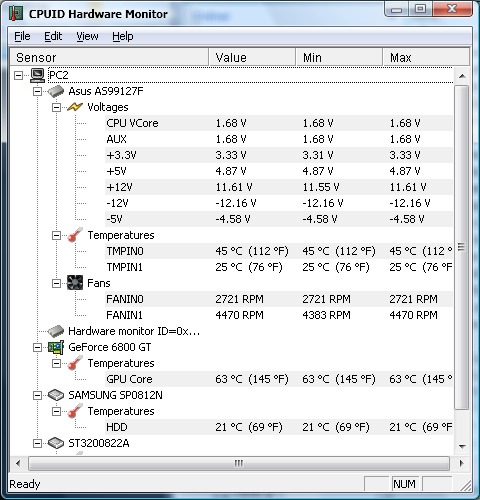The height and width of the screenshot is (500, 480).
Task: Click the GeForce 6800 GT graphics card icon
Action: 56,347
